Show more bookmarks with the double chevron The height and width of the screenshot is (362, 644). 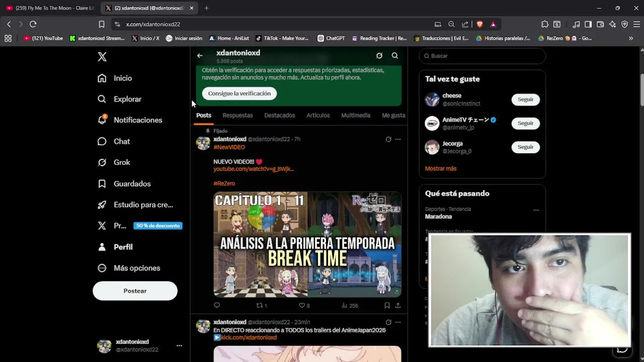coord(631,38)
